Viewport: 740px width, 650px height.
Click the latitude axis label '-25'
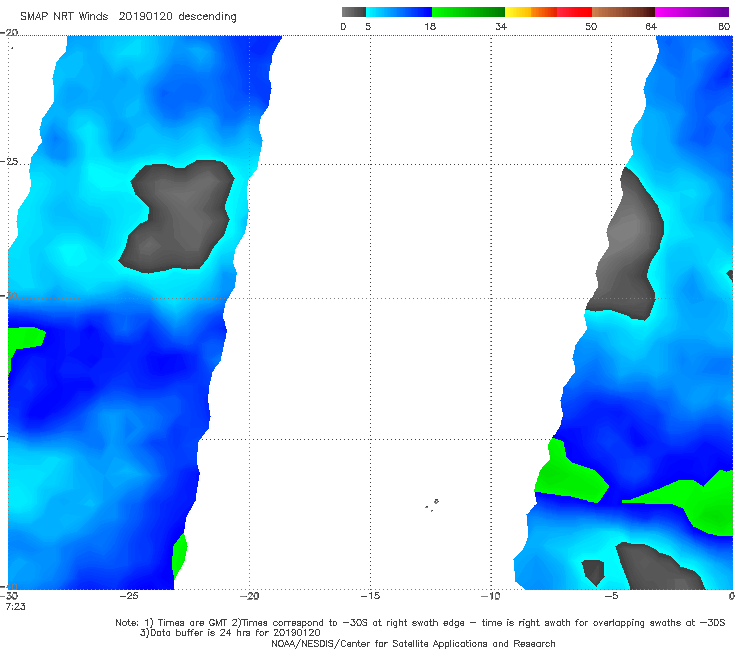(x=9, y=161)
